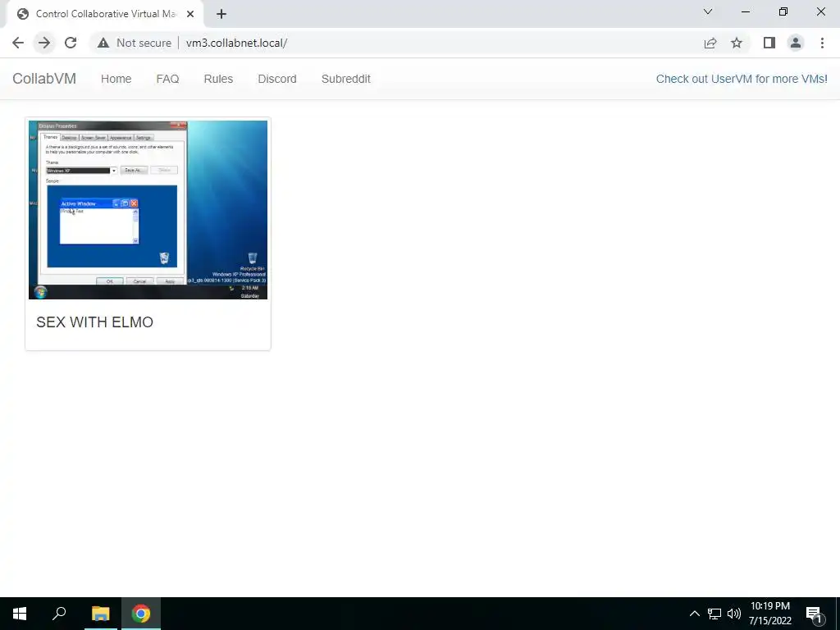Bookmark this tab with the star icon
The image size is (840, 630).
737,43
